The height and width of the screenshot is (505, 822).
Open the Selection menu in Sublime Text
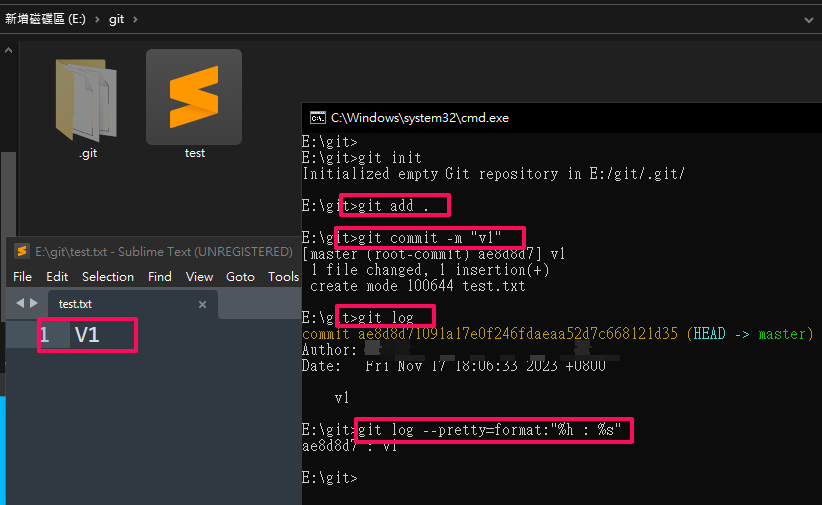tap(107, 276)
